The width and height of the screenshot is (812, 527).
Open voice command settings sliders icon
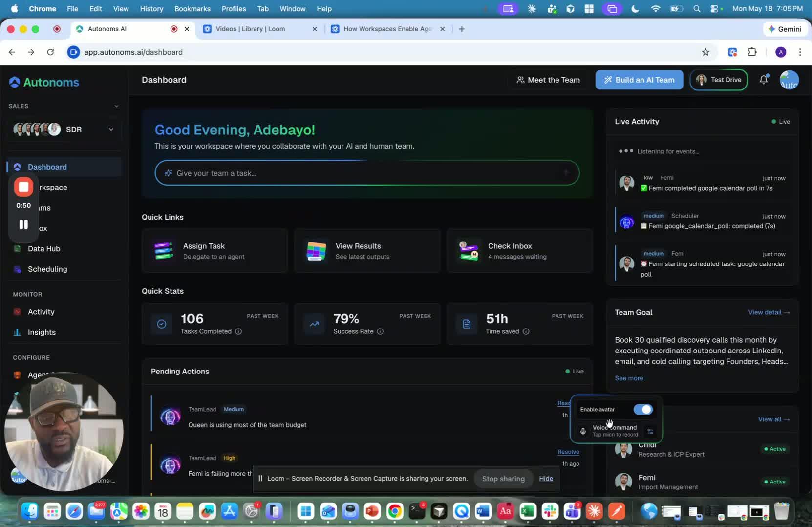650,431
